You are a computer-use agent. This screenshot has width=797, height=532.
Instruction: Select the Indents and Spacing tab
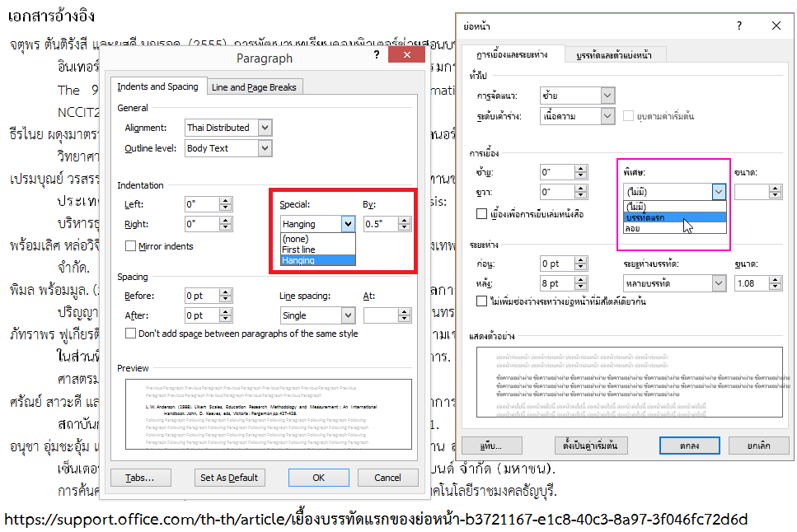point(157,86)
